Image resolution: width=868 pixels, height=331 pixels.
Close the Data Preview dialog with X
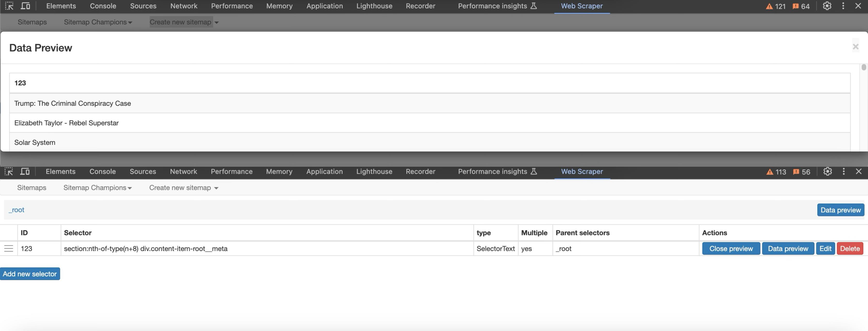click(855, 47)
